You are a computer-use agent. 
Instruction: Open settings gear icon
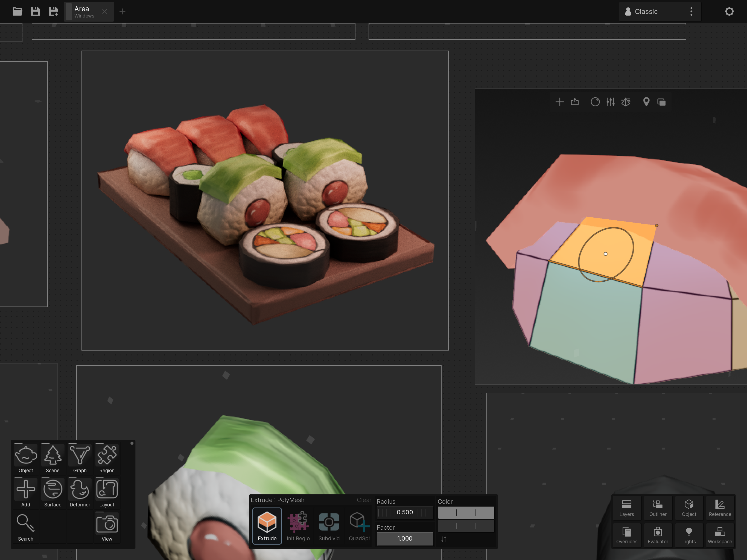[730, 11]
